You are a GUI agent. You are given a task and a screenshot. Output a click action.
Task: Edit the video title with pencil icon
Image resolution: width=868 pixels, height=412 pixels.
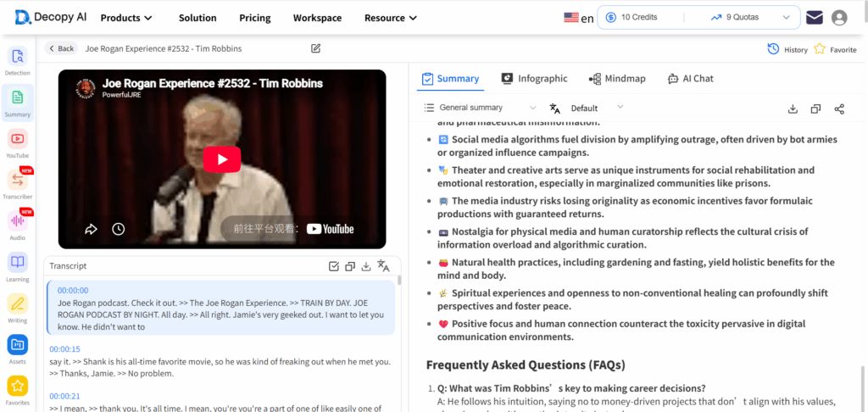pos(315,48)
